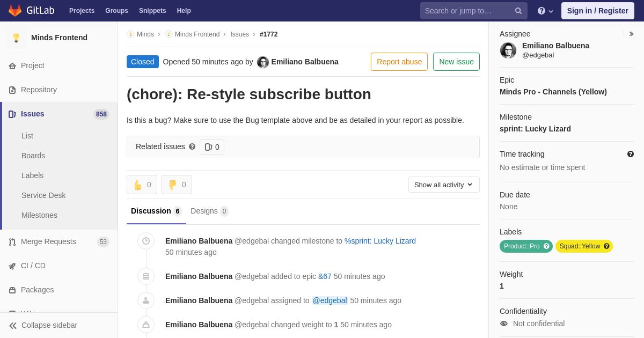Open the Projects menu

[82, 11]
